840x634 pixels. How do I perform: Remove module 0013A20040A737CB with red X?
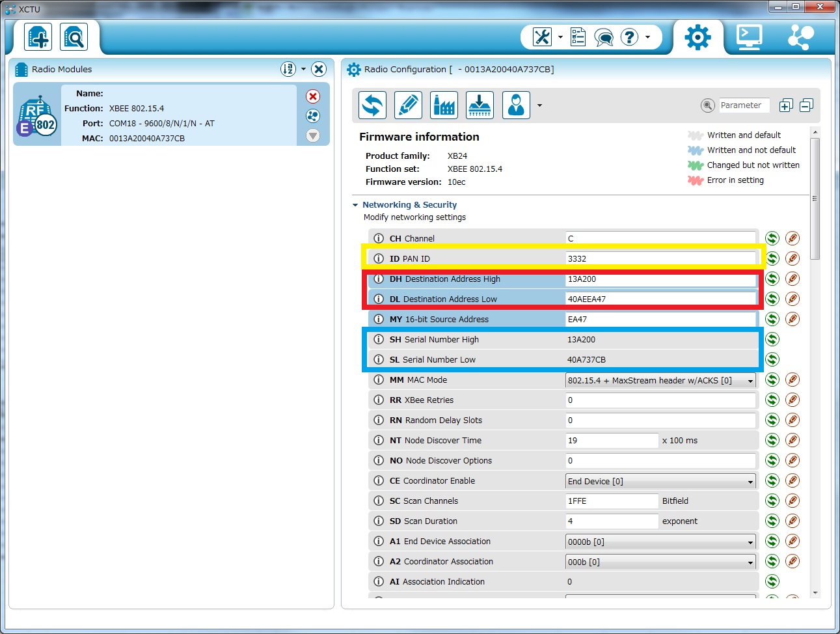[x=313, y=96]
